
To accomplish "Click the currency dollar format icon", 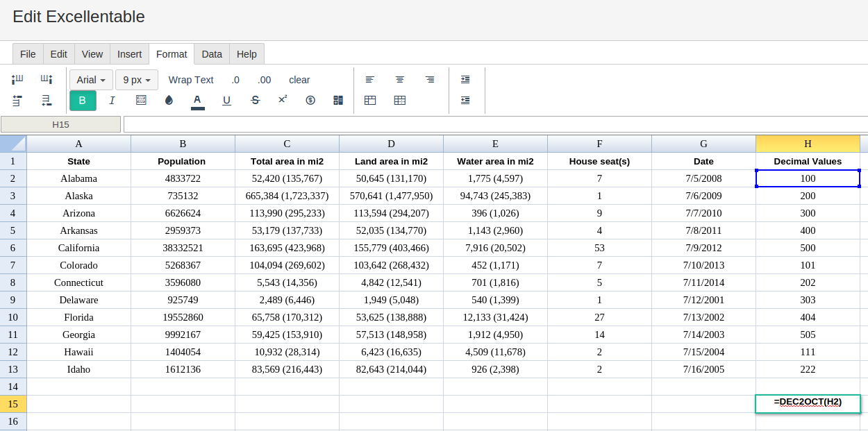I will point(310,101).
